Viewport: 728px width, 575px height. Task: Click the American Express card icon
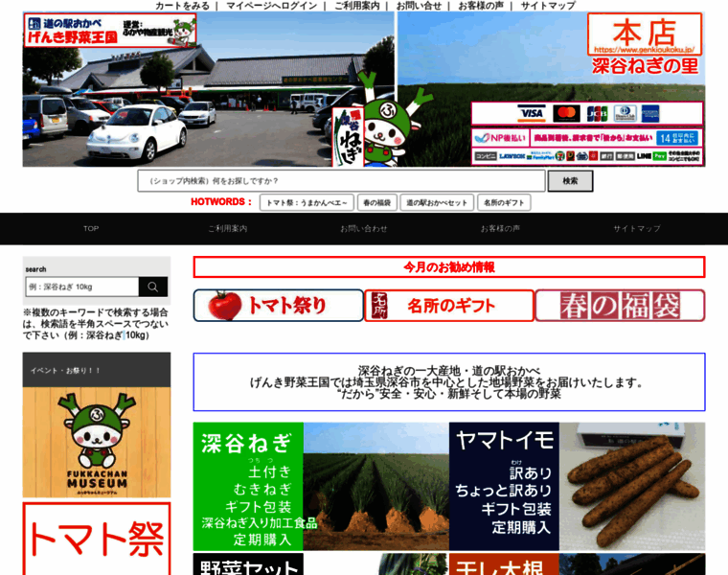650,113
